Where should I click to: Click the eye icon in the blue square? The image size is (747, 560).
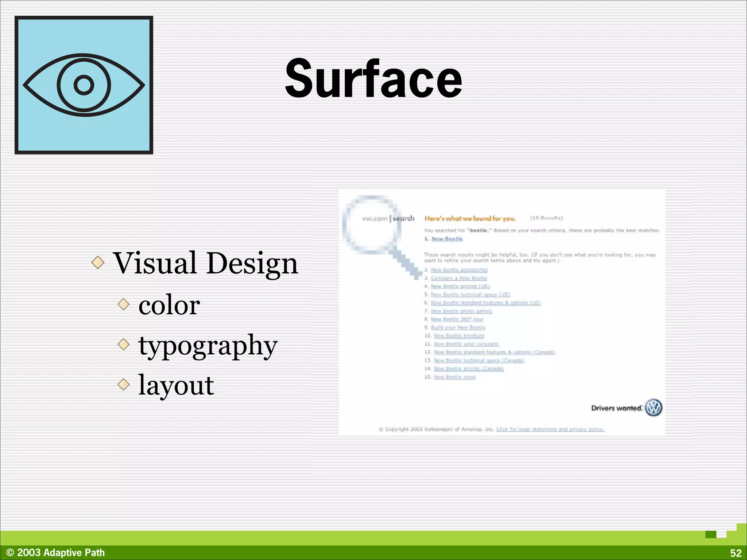point(84,85)
